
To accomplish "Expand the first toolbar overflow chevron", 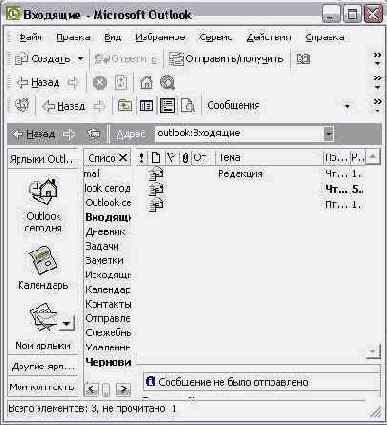I will coord(377,58).
